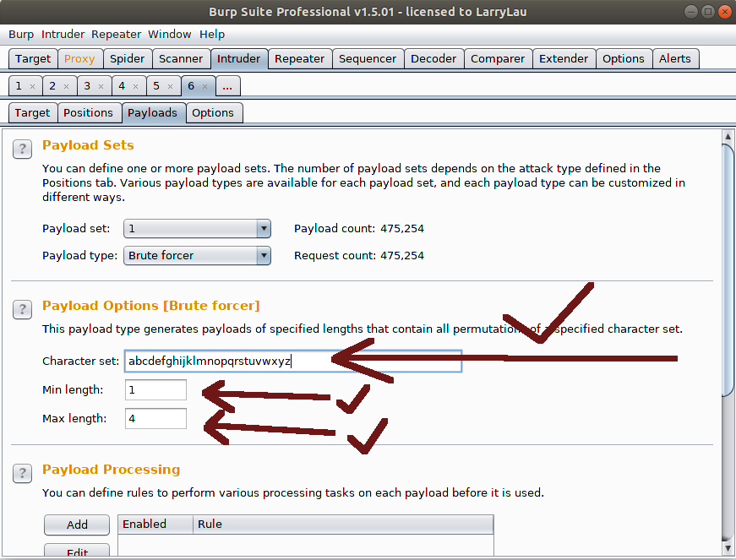The width and height of the screenshot is (736, 560).
Task: Close Intruder attack tab 6
Action: [x=205, y=86]
